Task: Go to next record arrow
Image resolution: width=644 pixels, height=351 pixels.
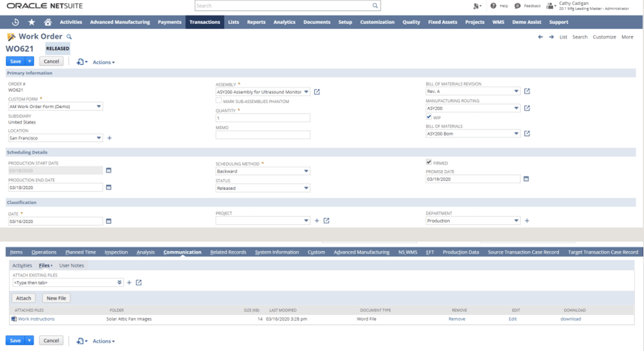Action: click(x=551, y=37)
